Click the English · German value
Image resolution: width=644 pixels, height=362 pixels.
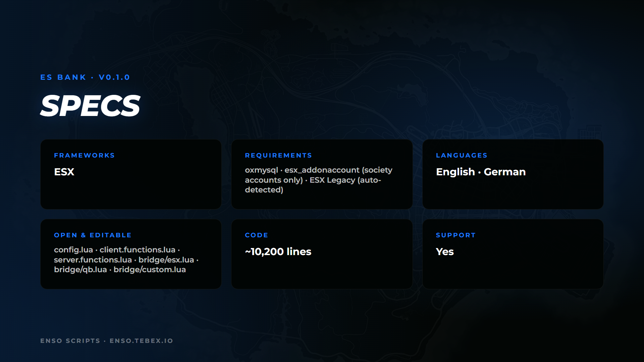pos(481,172)
